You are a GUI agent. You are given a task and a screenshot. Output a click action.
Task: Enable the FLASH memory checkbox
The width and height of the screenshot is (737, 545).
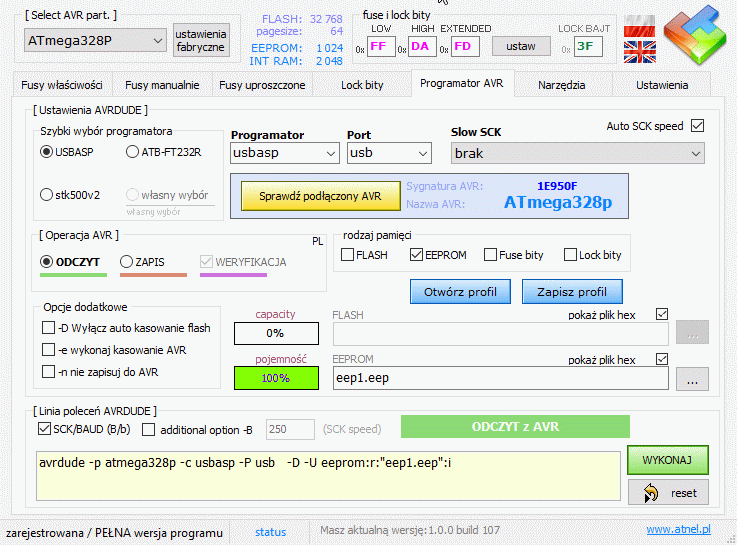pos(349,255)
